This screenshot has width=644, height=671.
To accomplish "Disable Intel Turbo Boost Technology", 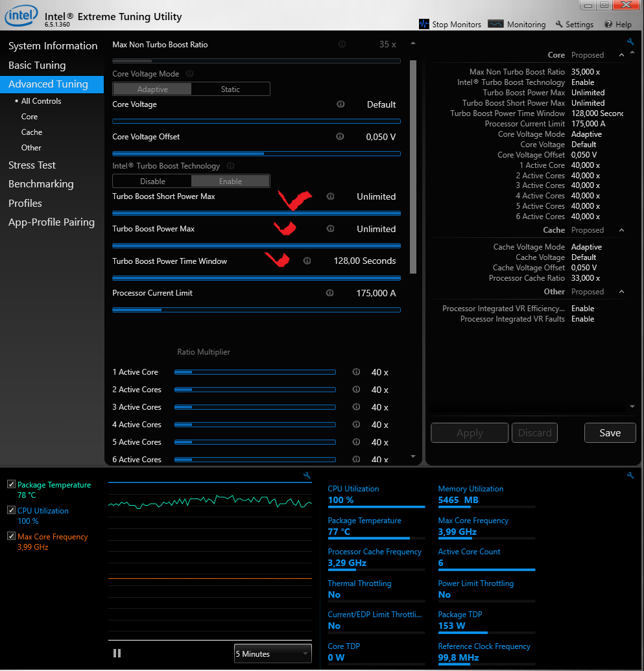I will 152,181.
